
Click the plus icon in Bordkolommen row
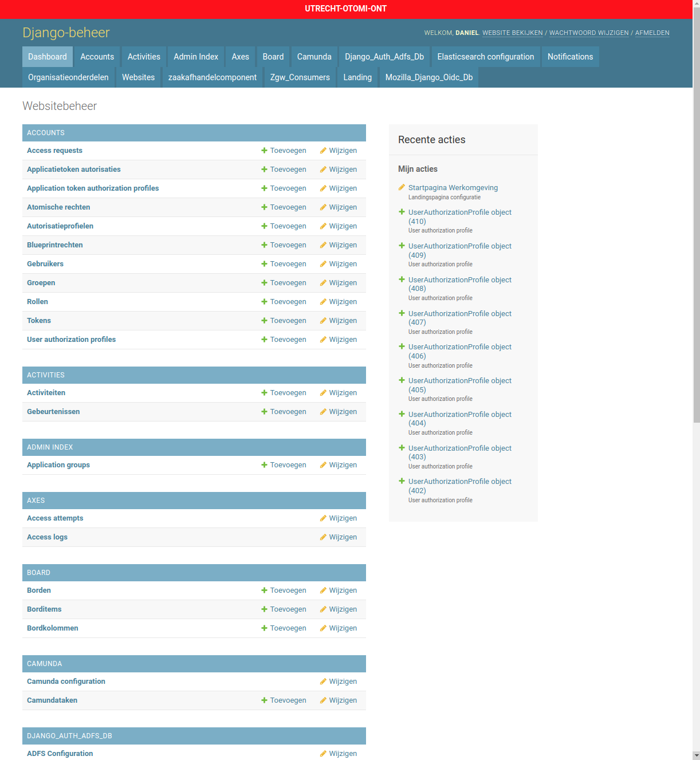pos(264,628)
